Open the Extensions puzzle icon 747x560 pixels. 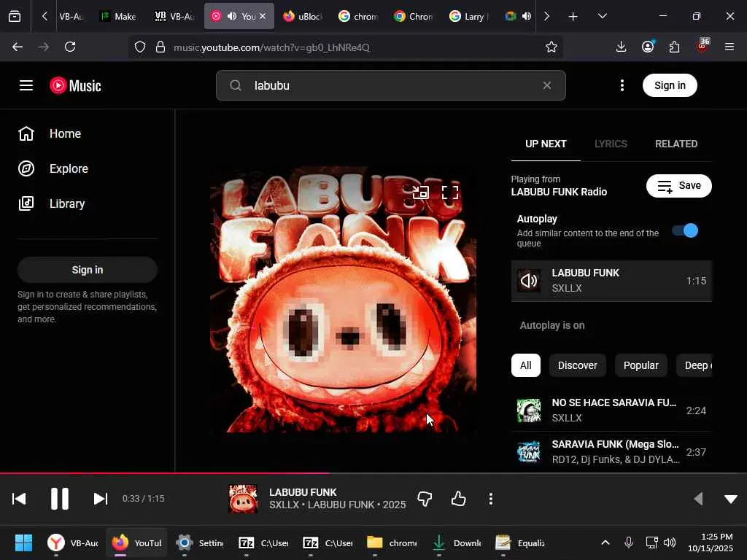(x=674, y=47)
